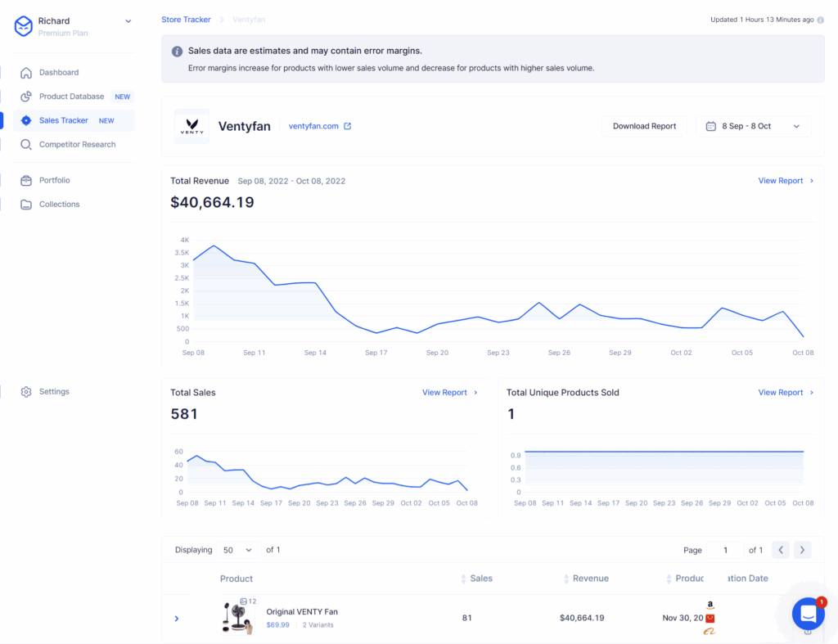Open the chat support widget
The height and width of the screenshot is (644, 838).
(x=808, y=614)
